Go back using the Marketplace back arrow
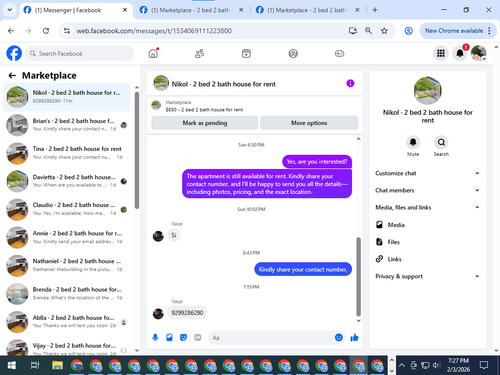 pyautogui.click(x=12, y=76)
